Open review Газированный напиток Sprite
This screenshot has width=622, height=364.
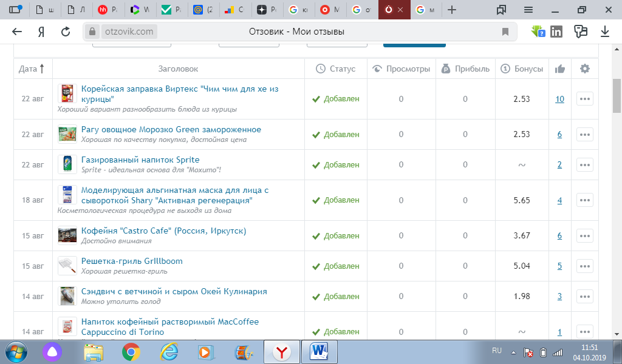click(140, 160)
